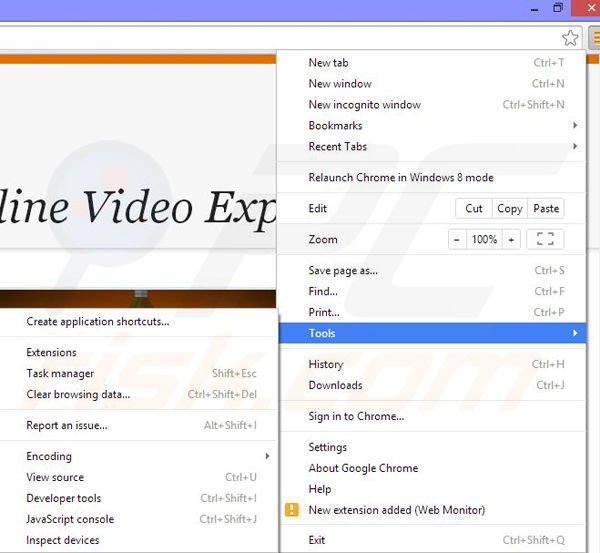The height and width of the screenshot is (553, 600).
Task: Open Extensions from Tools submenu
Action: pyautogui.click(x=138, y=352)
